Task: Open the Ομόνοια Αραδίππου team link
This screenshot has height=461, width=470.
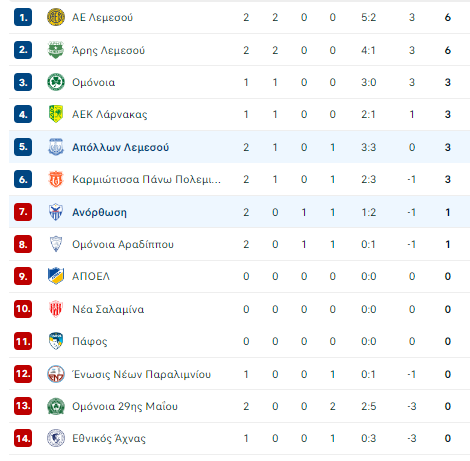Action: click(x=123, y=244)
